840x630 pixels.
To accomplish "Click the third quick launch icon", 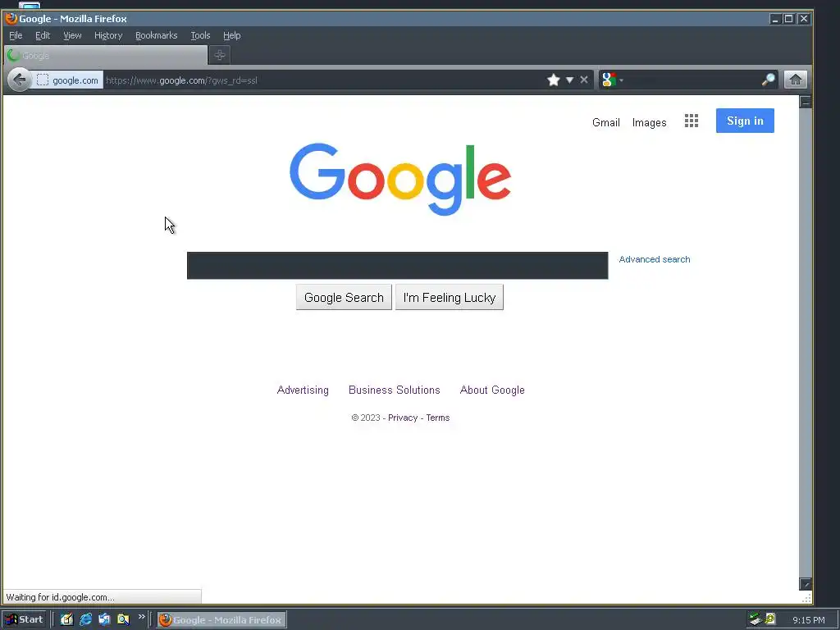I will coord(104,619).
